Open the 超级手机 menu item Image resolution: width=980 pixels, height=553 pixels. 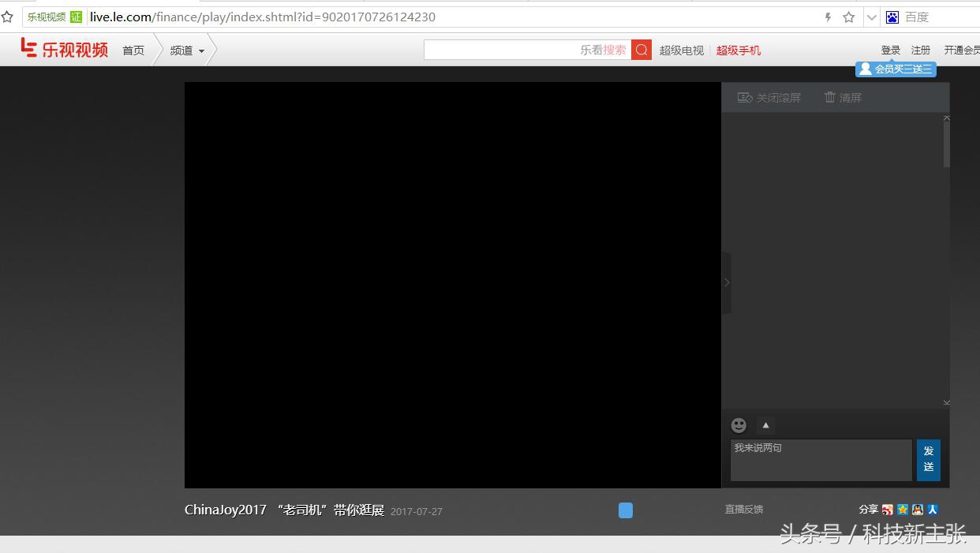pos(738,49)
